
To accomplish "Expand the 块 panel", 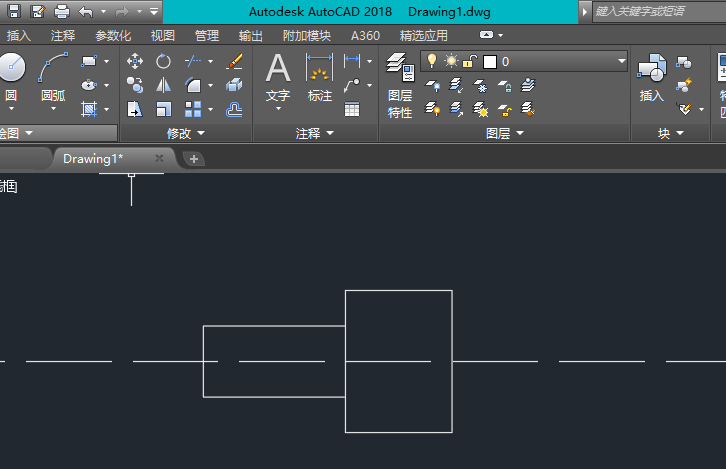I will [x=671, y=133].
